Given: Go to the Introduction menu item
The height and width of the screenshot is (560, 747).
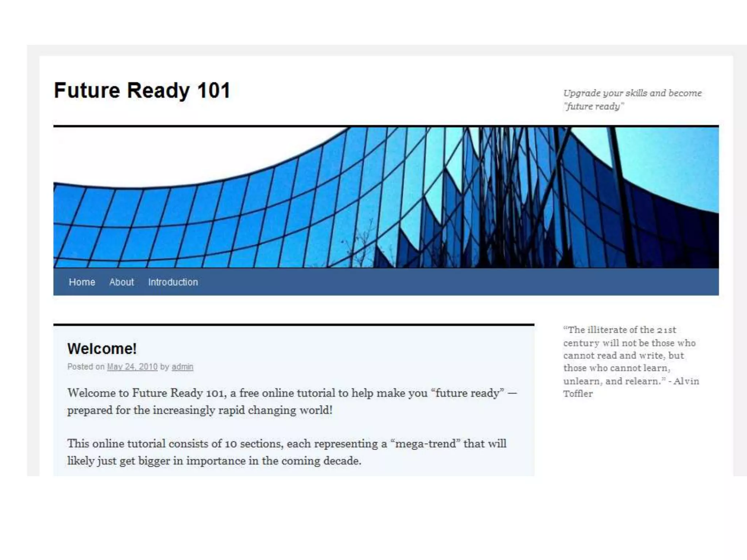Looking at the screenshot, I should tap(173, 282).
